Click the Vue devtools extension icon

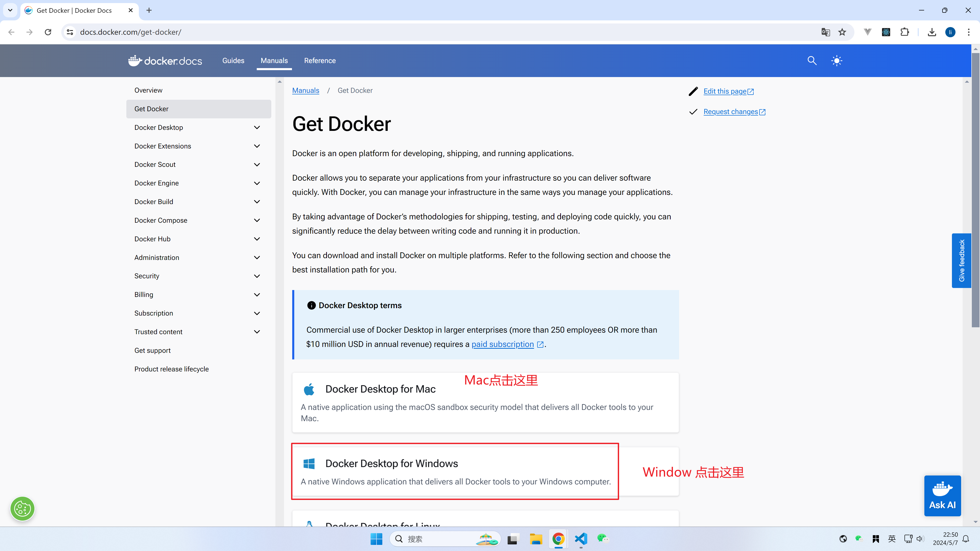coord(867,32)
